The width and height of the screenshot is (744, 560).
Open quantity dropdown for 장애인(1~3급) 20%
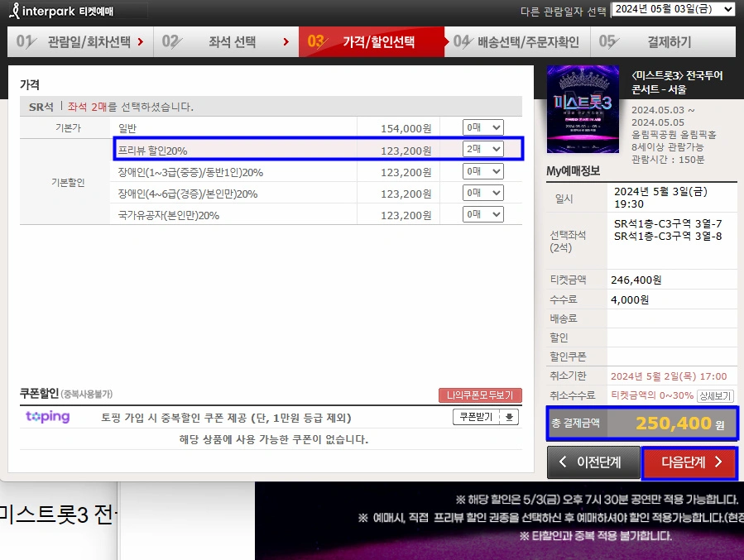[x=483, y=171]
